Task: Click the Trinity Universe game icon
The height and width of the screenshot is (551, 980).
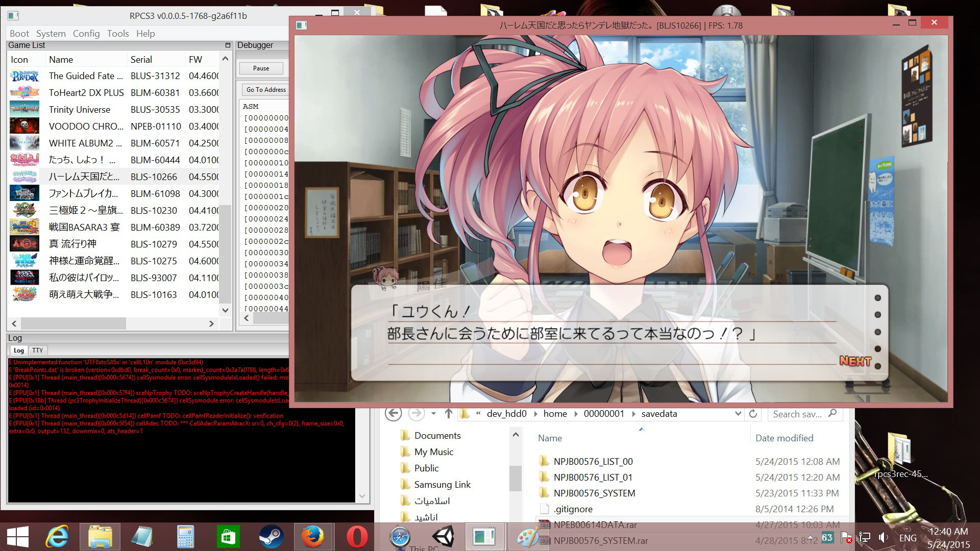Action: pos(24,109)
